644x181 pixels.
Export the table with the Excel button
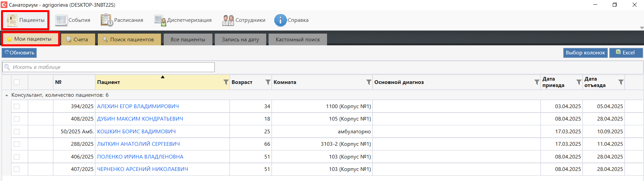pos(626,53)
